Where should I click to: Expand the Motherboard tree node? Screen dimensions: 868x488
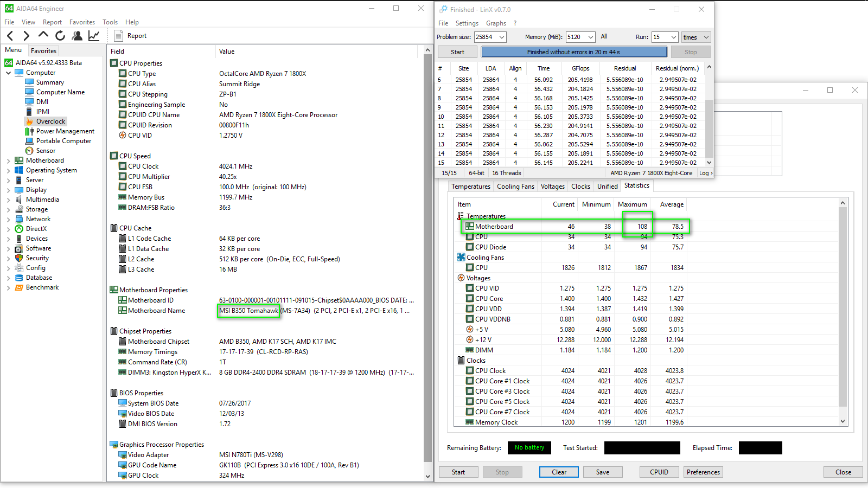(8, 160)
